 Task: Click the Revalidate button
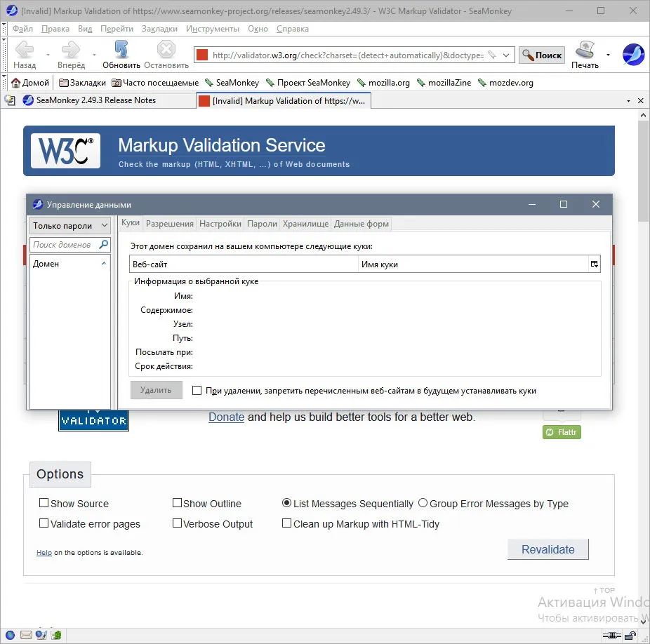point(548,549)
